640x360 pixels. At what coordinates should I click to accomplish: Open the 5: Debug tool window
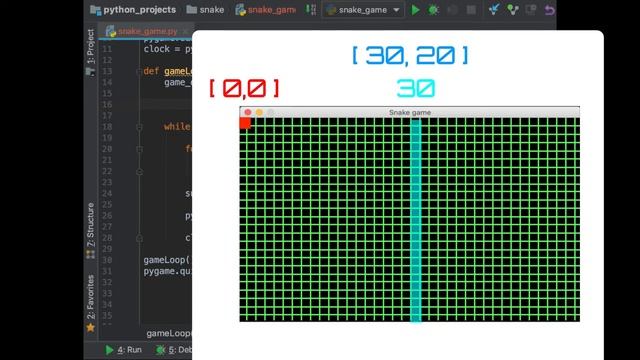point(173,350)
